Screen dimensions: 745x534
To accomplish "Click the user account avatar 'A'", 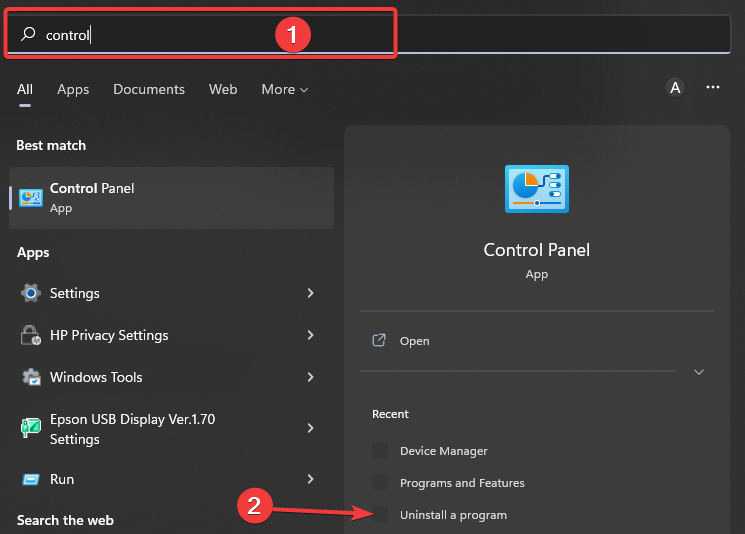I will click(675, 87).
